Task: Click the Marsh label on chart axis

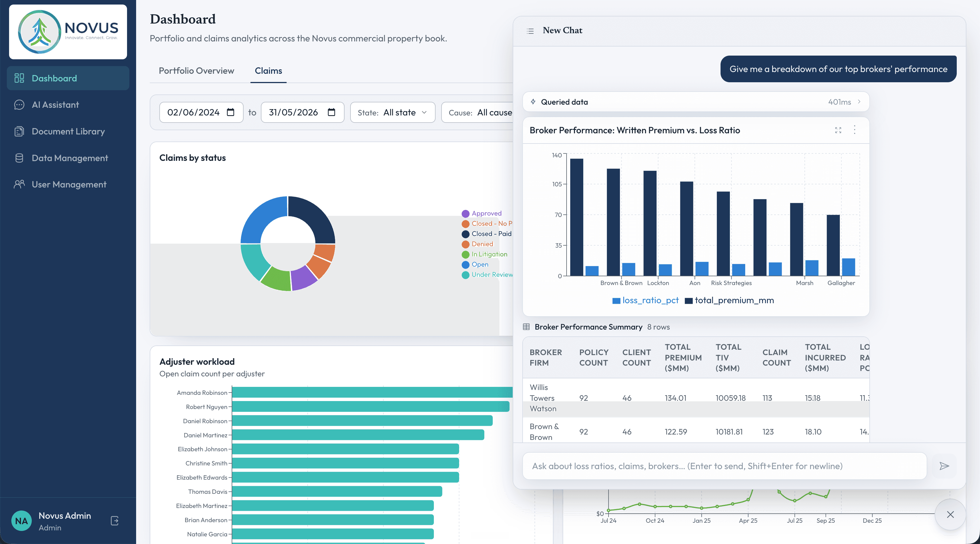Action: pyautogui.click(x=804, y=283)
